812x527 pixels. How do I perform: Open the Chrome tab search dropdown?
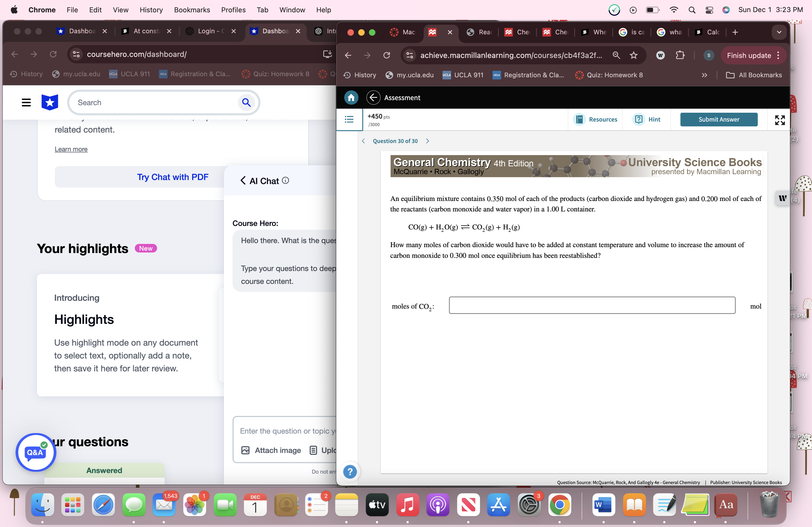(779, 32)
